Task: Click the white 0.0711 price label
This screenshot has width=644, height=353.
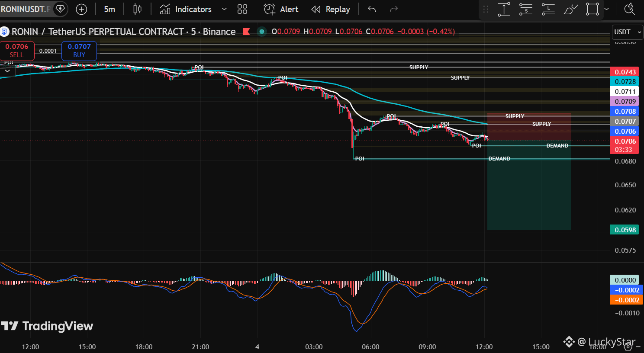Action: pyautogui.click(x=625, y=92)
